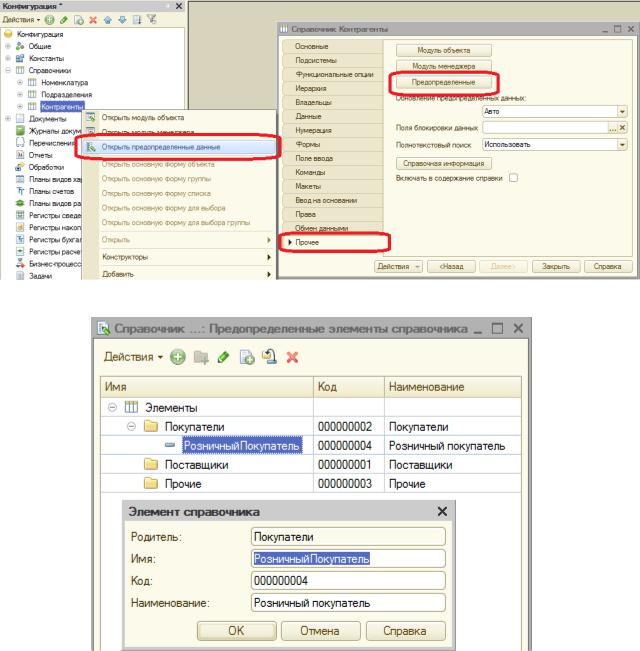Click Copy element icon in predefined elements window

click(x=247, y=357)
